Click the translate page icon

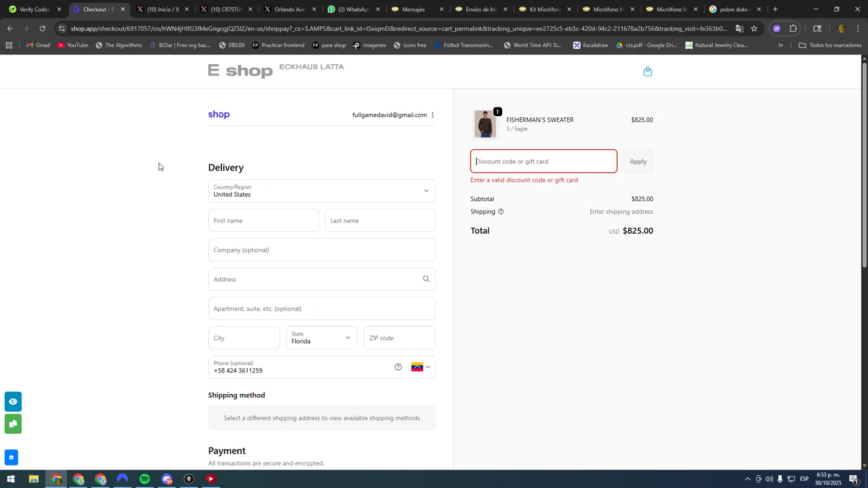point(740,28)
